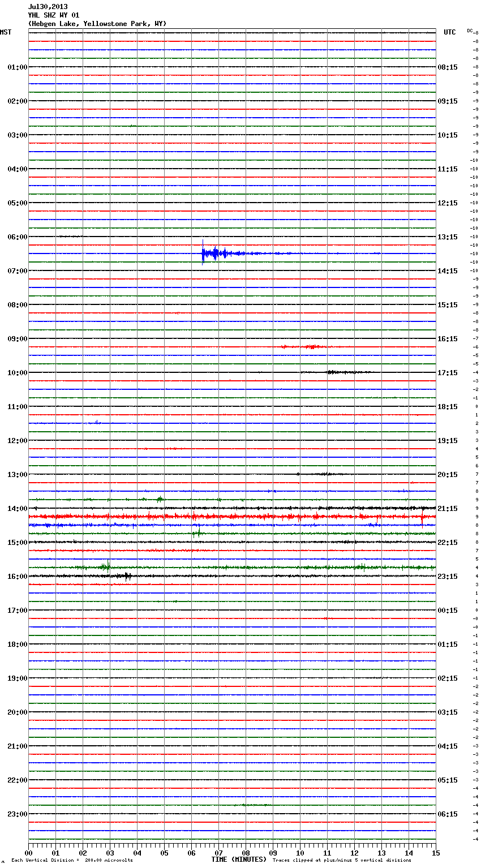The height and width of the screenshot is (868, 481).
Task: Click minute tick 10 on the bottom axis
Action: pyautogui.click(x=300, y=853)
